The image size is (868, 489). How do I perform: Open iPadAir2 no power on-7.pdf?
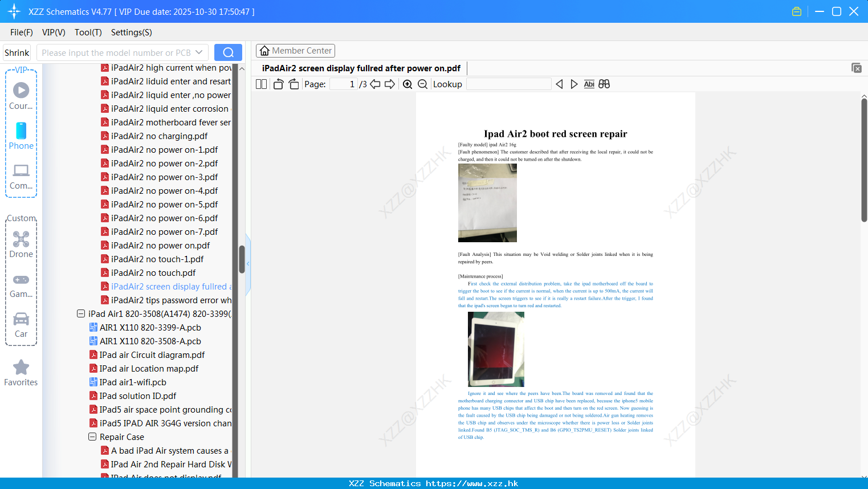[x=164, y=231]
